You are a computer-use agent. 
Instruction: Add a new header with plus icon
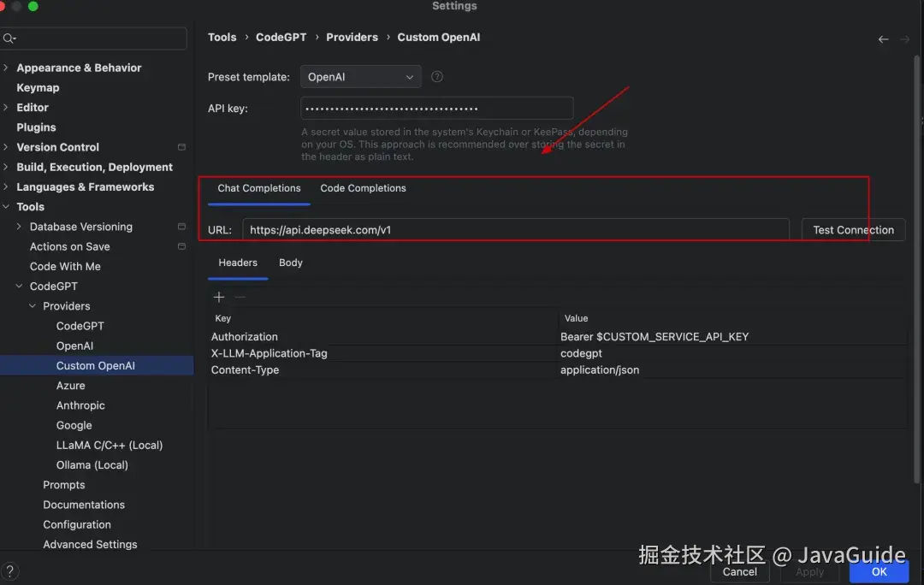pyautogui.click(x=219, y=297)
